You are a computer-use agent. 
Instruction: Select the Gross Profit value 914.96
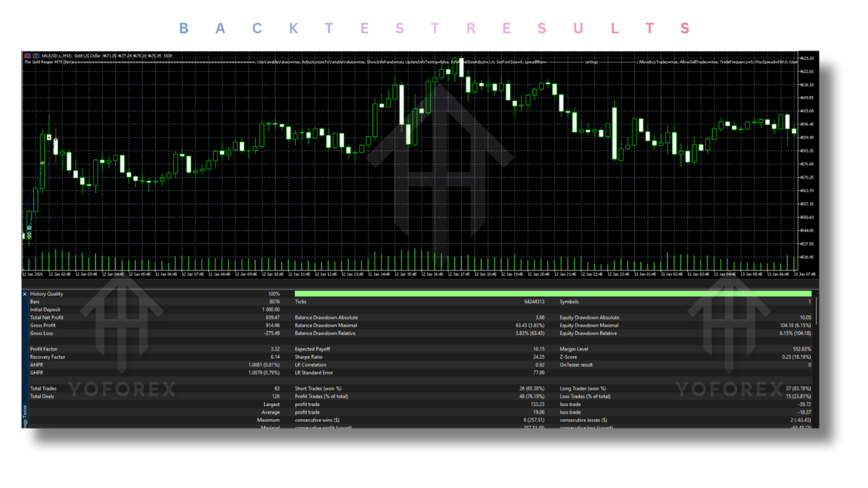pyautogui.click(x=273, y=325)
